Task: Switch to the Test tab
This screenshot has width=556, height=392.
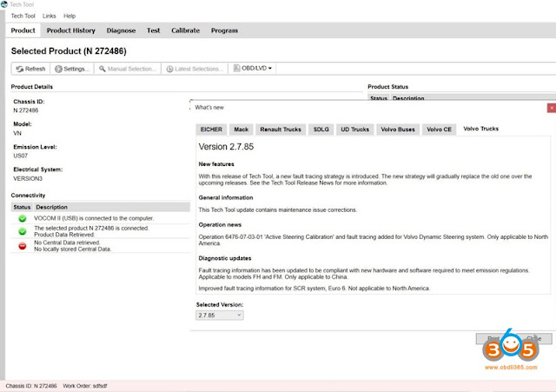Action: (x=153, y=30)
